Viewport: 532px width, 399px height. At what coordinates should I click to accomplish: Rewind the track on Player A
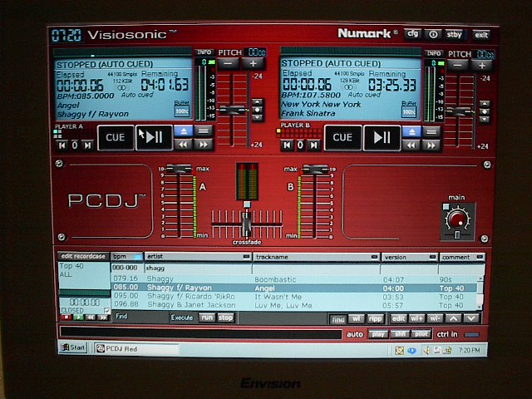click(184, 145)
